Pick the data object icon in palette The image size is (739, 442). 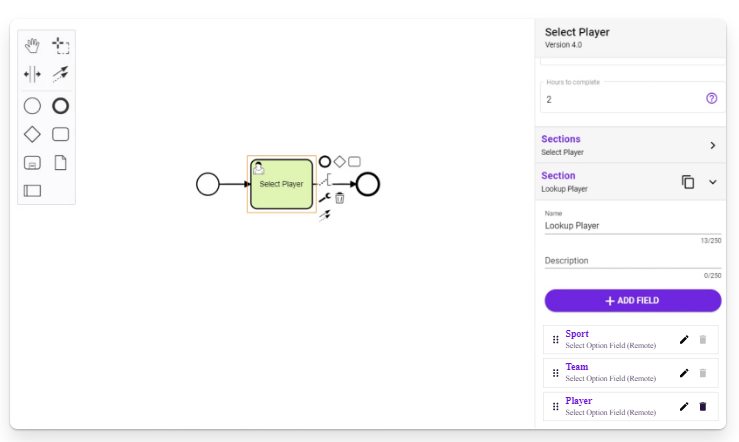(x=60, y=163)
